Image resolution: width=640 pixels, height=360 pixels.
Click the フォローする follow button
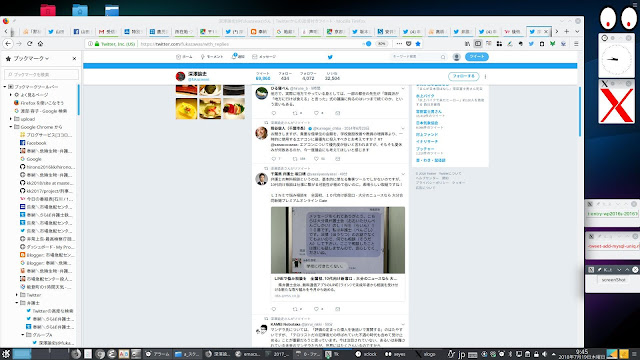463,76
